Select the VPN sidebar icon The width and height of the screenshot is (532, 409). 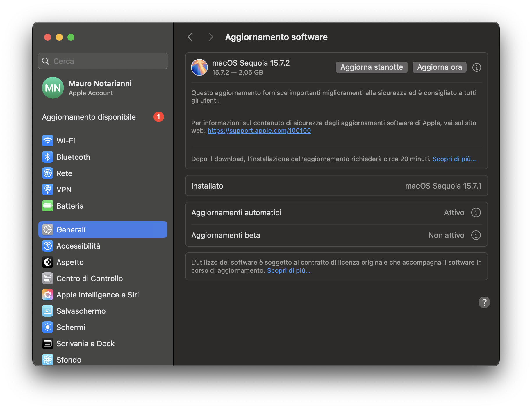point(48,189)
